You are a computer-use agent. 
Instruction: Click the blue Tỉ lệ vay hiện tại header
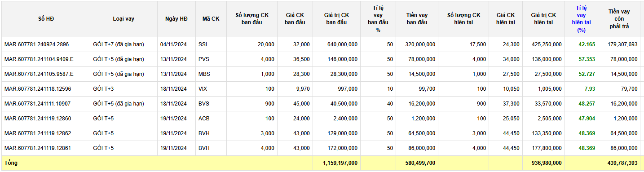[581, 19]
